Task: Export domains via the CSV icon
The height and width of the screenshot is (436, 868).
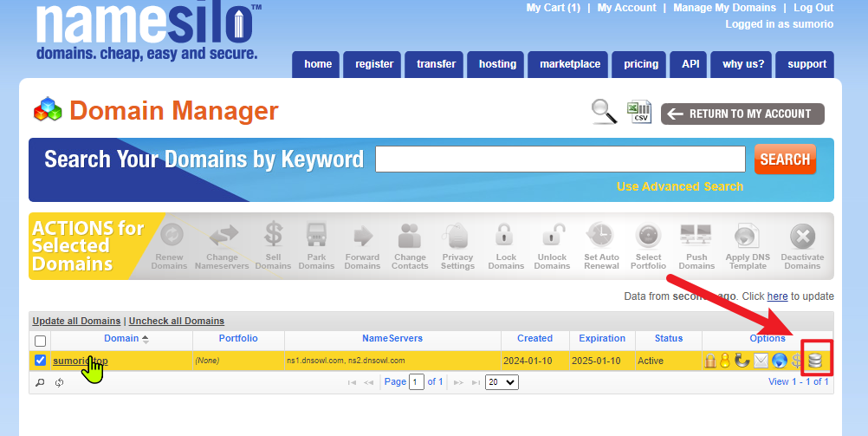Action: tap(639, 112)
